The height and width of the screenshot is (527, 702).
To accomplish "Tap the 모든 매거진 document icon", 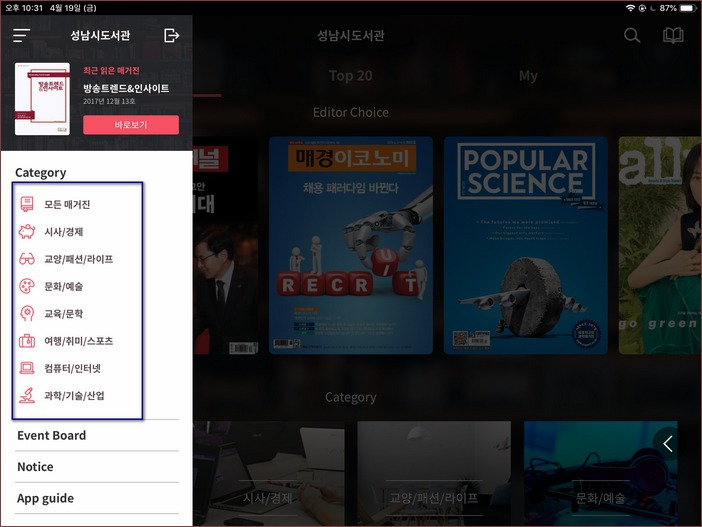I will pos(27,204).
